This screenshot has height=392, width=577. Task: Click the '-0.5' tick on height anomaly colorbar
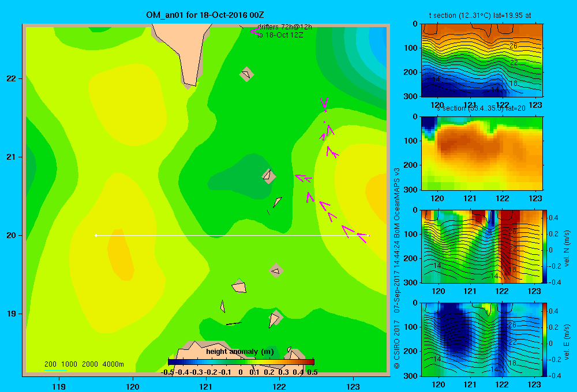(167, 372)
